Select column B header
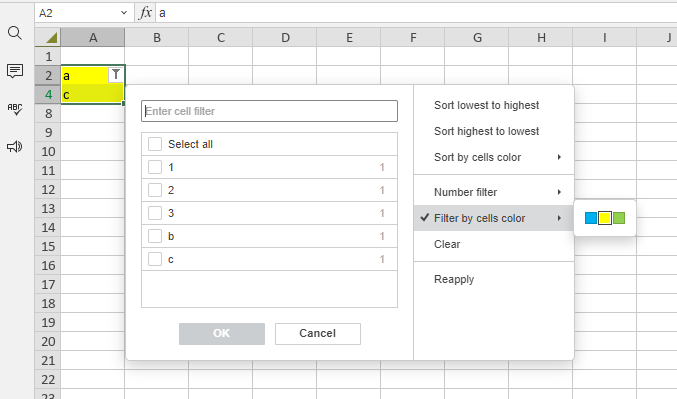This screenshot has height=399, width=677. 157,38
